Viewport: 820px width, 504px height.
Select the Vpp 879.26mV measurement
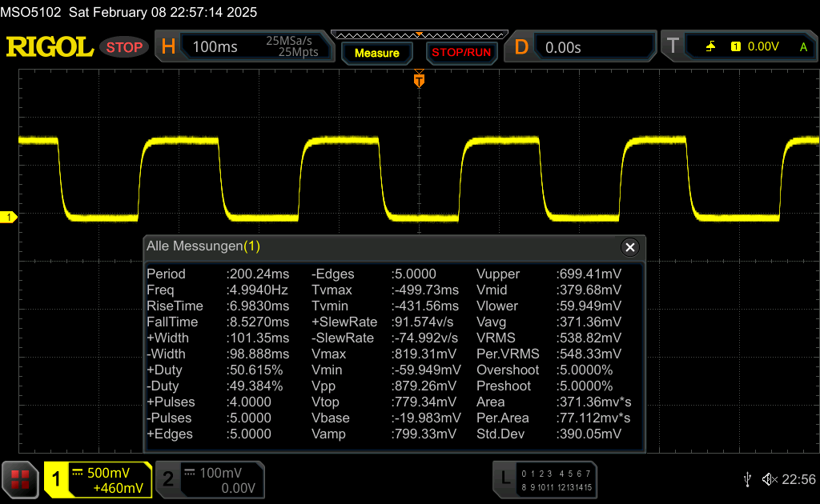(384, 386)
